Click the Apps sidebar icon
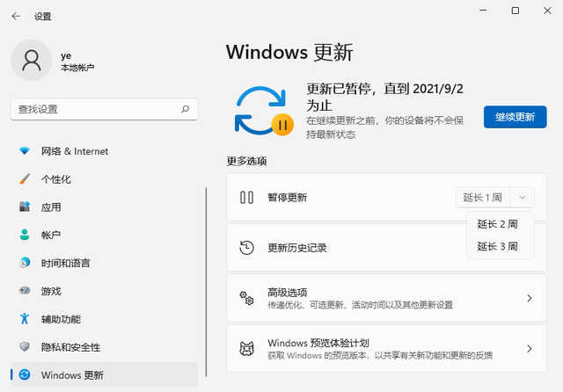Image resolution: width=563 pixels, height=392 pixels. 25,207
